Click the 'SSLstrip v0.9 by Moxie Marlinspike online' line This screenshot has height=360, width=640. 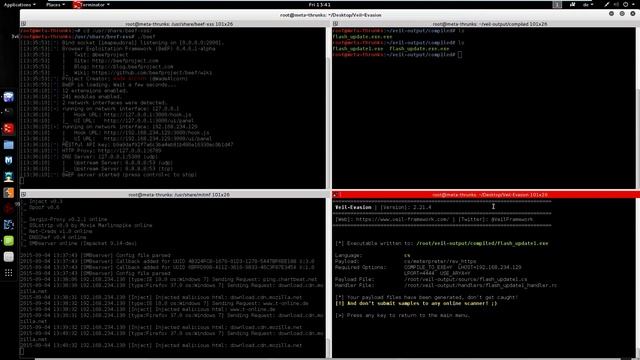coord(87,225)
